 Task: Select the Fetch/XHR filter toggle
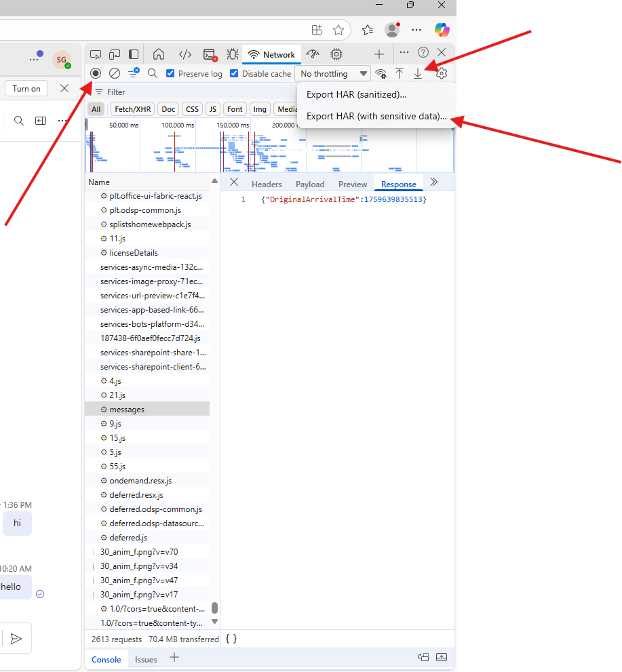point(132,109)
